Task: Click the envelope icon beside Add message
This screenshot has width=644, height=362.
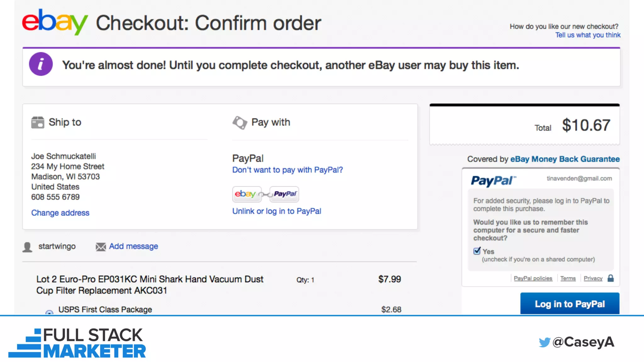Action: click(101, 247)
